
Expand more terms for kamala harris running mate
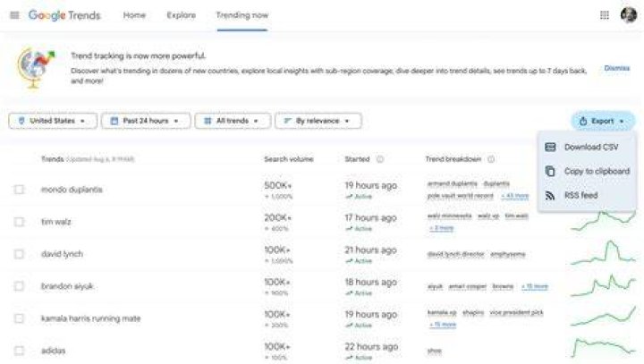(443, 325)
